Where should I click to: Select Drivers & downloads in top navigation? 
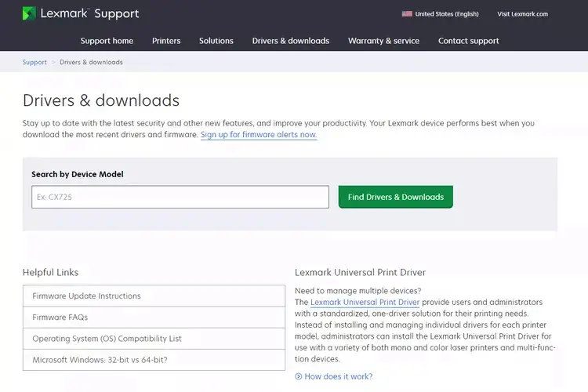[x=291, y=41]
